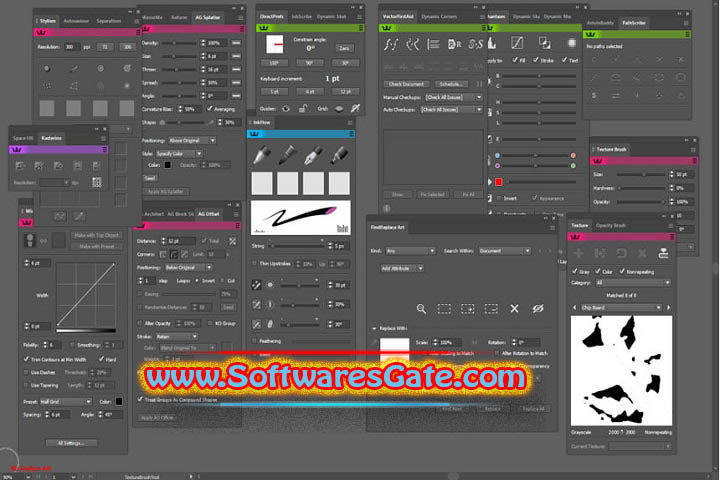Open the Auto Checkups dropdown
This screenshot has height=480, width=720.
tap(451, 109)
